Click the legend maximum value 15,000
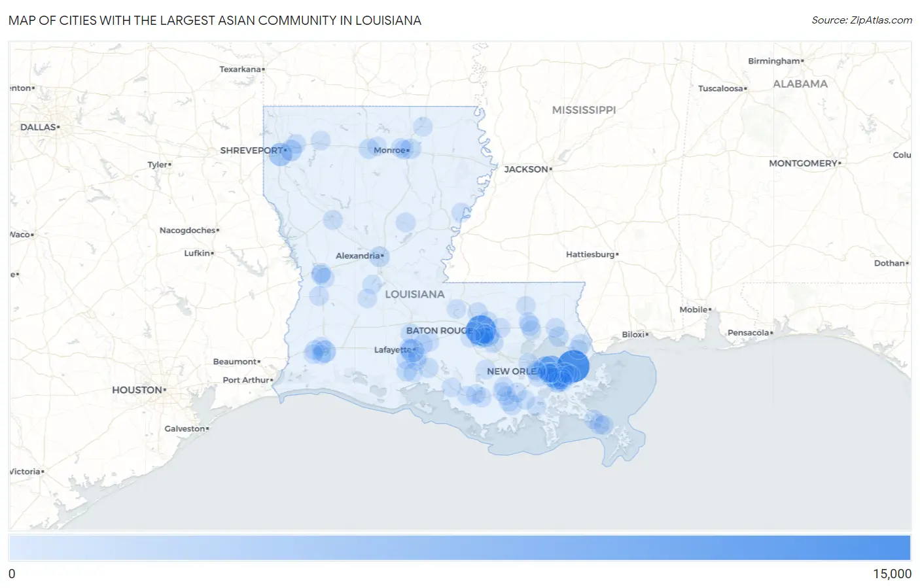This screenshot has height=588, width=920. [892, 574]
